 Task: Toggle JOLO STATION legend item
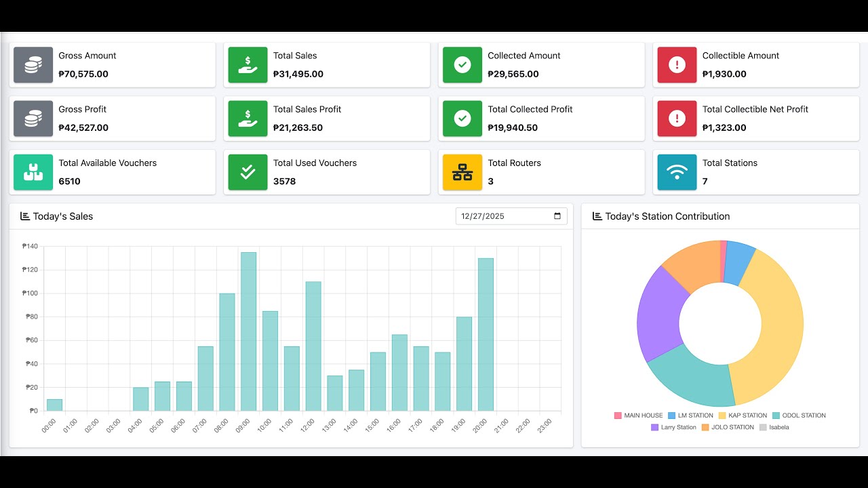[x=728, y=428]
